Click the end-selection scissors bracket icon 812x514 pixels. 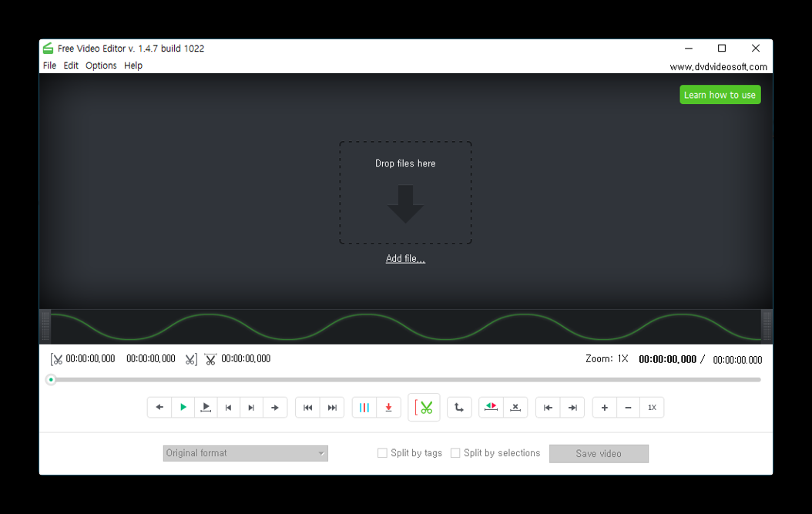[191, 359]
